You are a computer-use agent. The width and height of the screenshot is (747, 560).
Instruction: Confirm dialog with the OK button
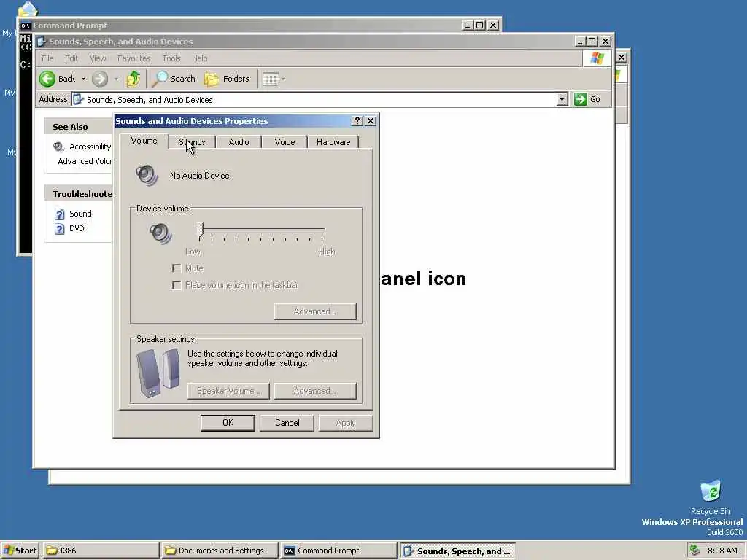point(228,423)
